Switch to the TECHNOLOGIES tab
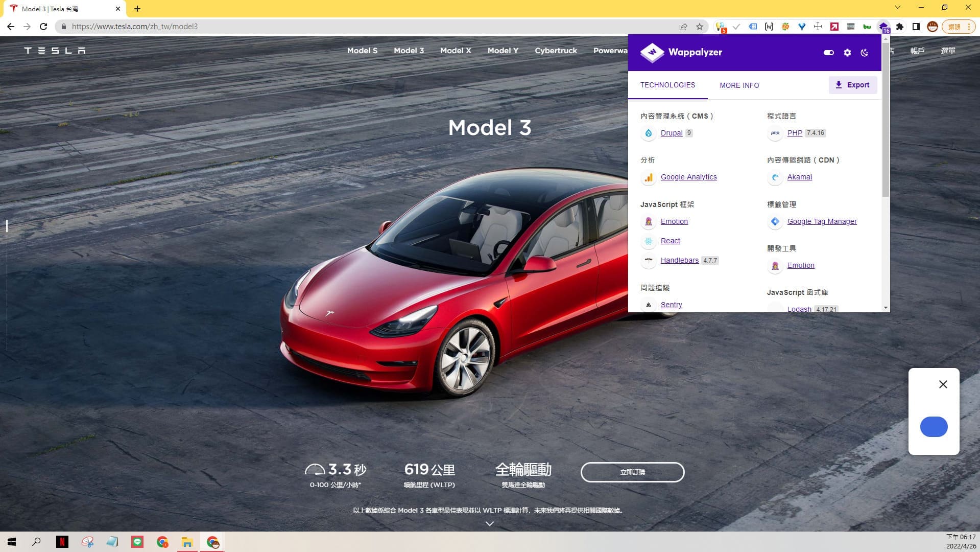The height and width of the screenshot is (552, 980). [x=667, y=85]
